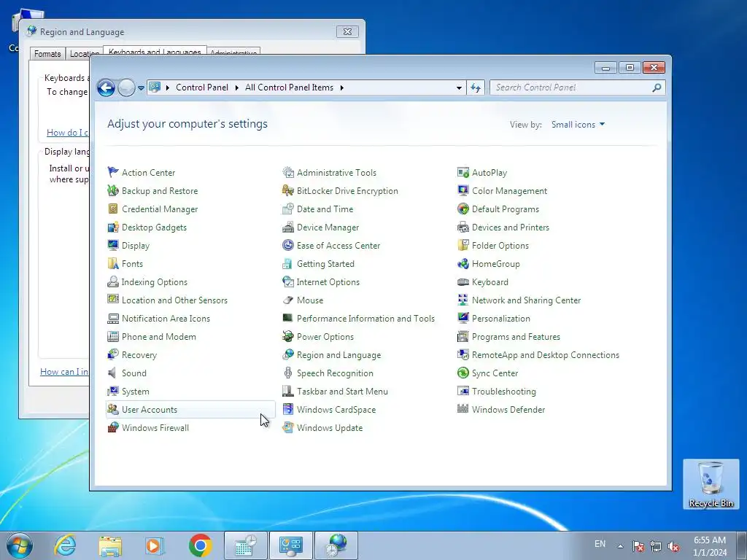Screen dimensions: 747x560
Task: Open the Personalization link
Action: pos(500,319)
